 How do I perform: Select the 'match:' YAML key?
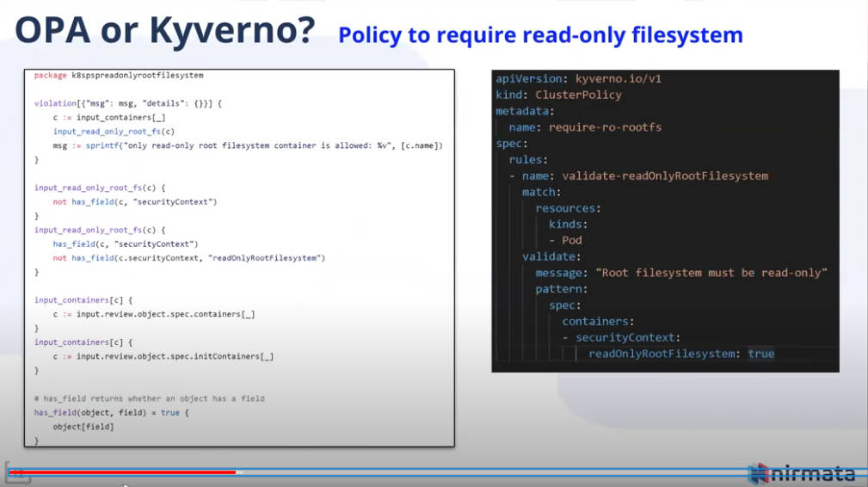pos(541,192)
